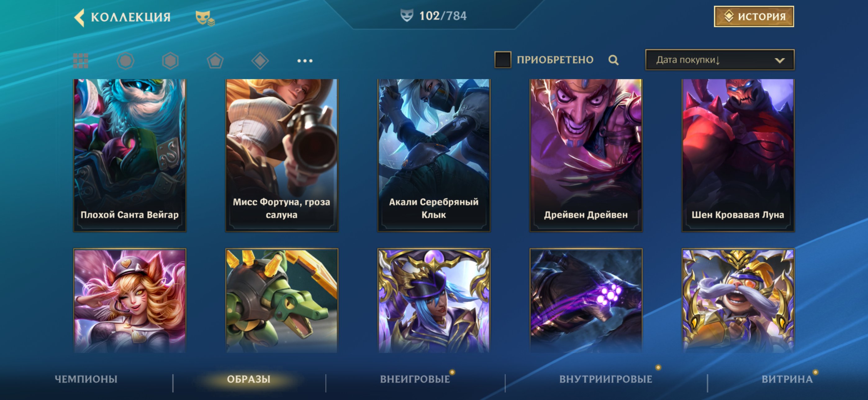
Task: Select the pentagon rarity filter icon
Action: tap(215, 61)
